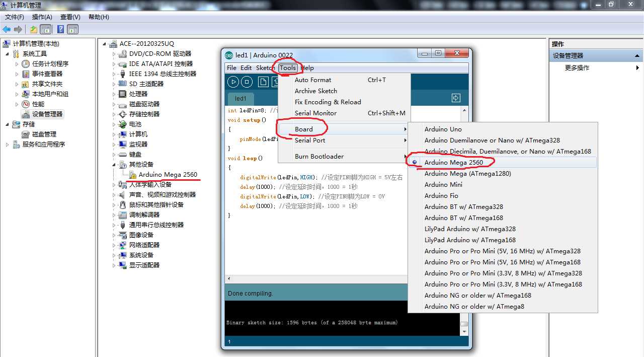Expand the IDE ATA/ATAPI 控制器 node
The width and height of the screenshot is (644, 357).
pos(114,64)
